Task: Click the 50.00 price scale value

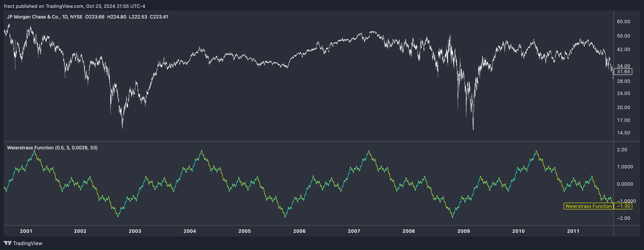Action: point(623,36)
